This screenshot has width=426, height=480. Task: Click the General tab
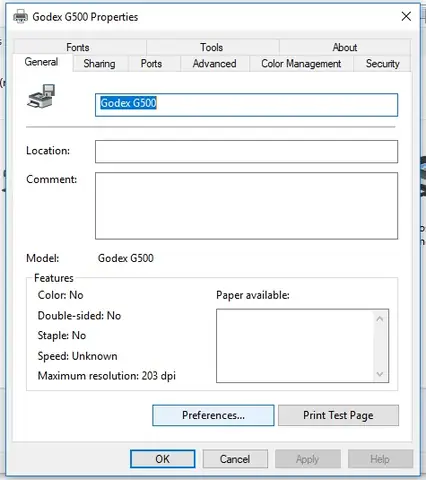click(41, 62)
